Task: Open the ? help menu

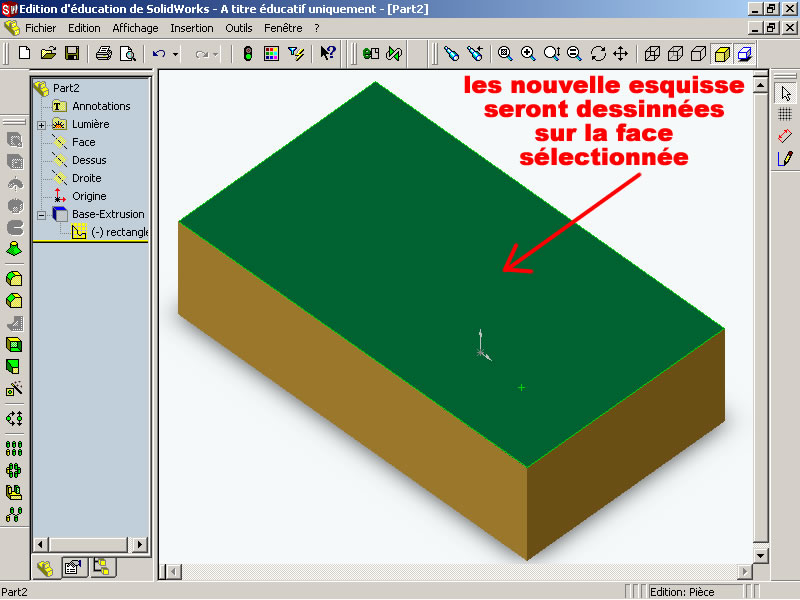Action: point(317,28)
